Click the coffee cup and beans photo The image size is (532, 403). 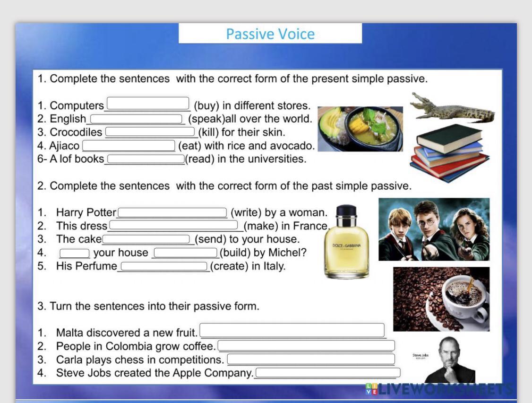click(x=441, y=299)
